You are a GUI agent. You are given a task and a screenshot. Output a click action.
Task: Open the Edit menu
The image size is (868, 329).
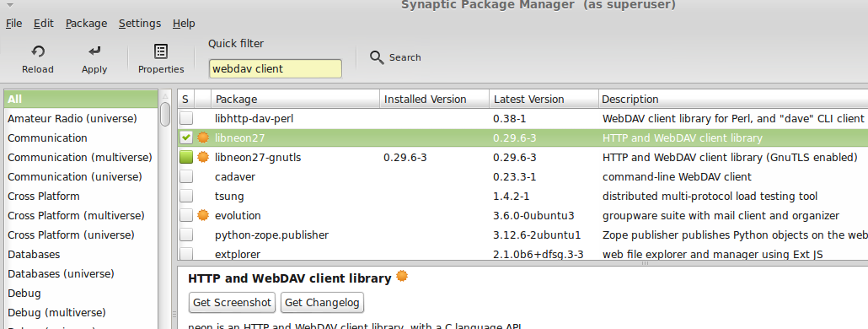[x=44, y=24]
